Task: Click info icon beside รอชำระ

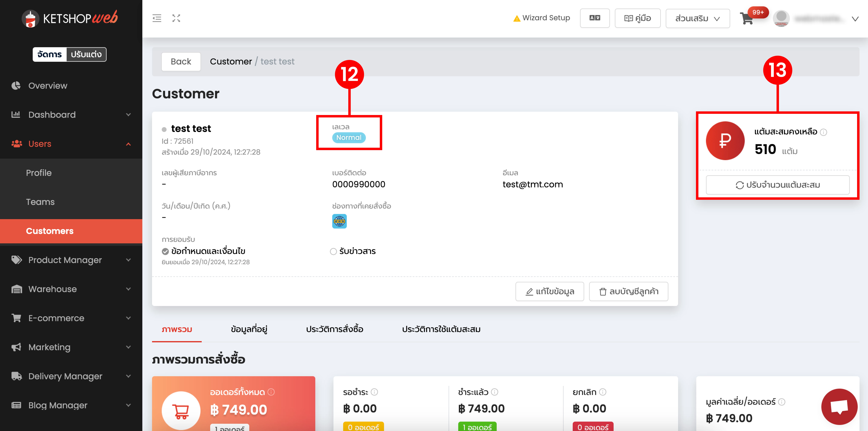Action: click(374, 392)
